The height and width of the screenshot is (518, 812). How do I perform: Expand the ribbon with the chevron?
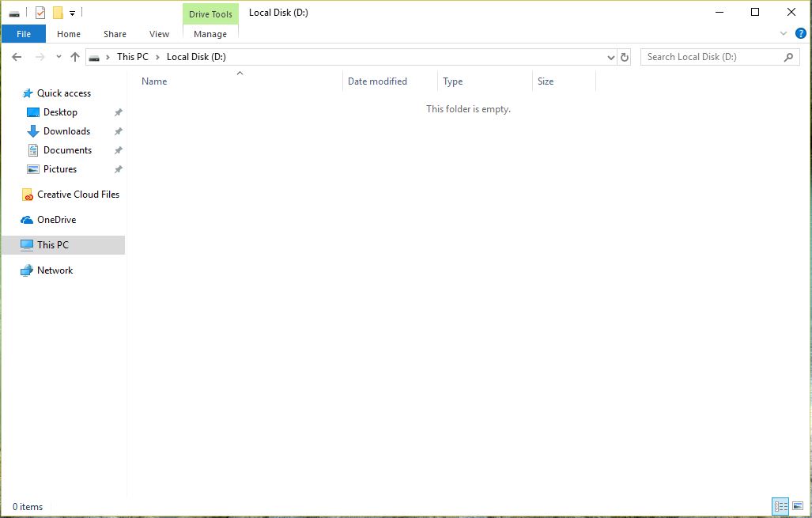coord(784,33)
